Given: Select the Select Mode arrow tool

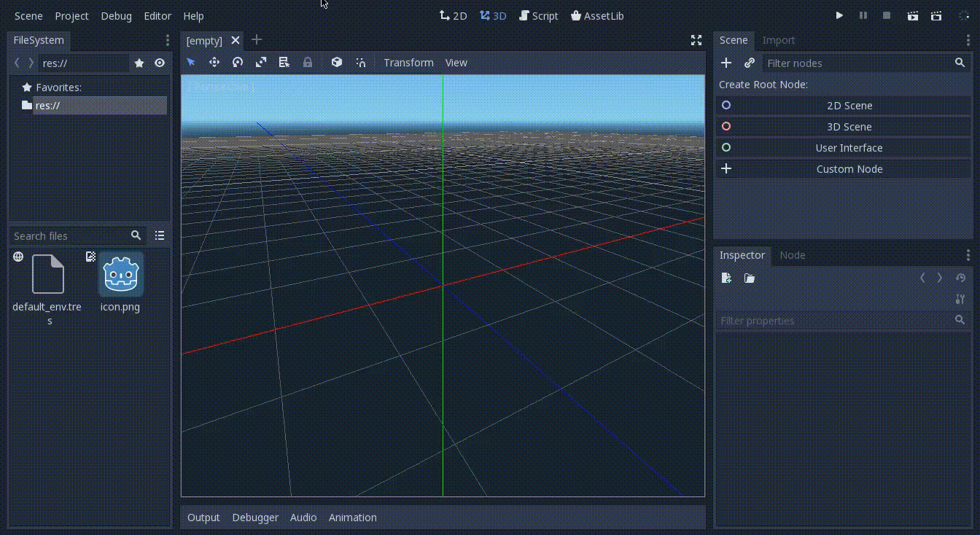Looking at the screenshot, I should coord(191,63).
